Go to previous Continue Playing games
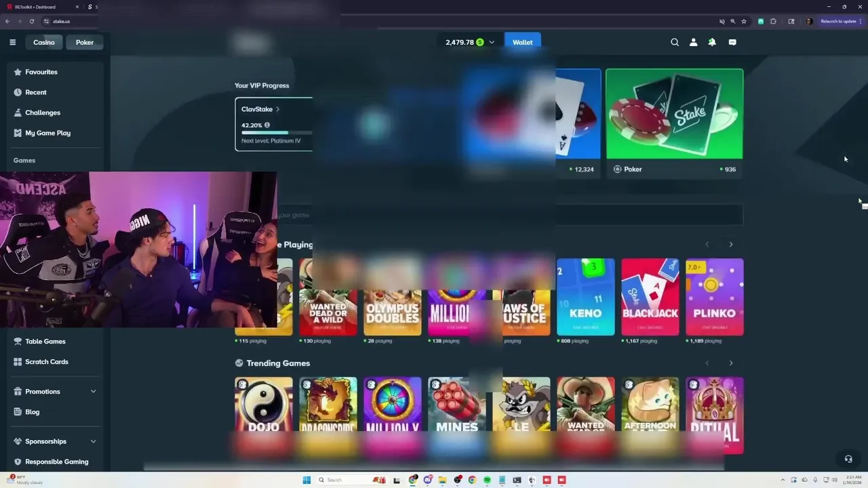 (x=707, y=245)
